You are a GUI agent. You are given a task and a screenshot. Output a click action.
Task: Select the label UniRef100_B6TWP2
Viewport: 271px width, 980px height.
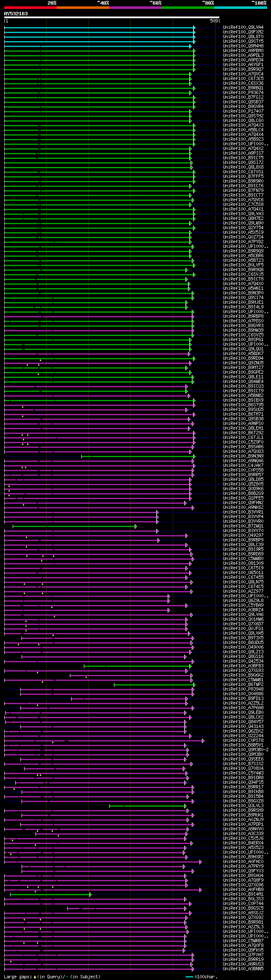pyautogui.click(x=243, y=685)
